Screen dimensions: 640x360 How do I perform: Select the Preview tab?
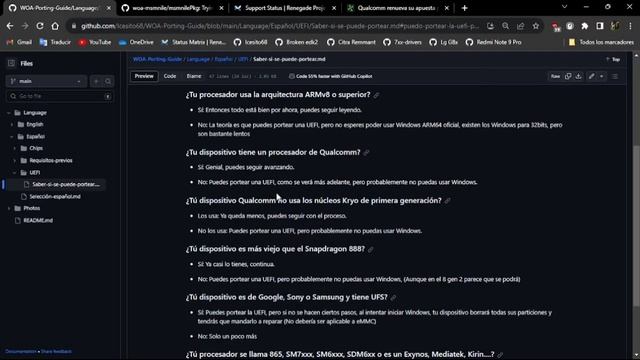coord(144,76)
